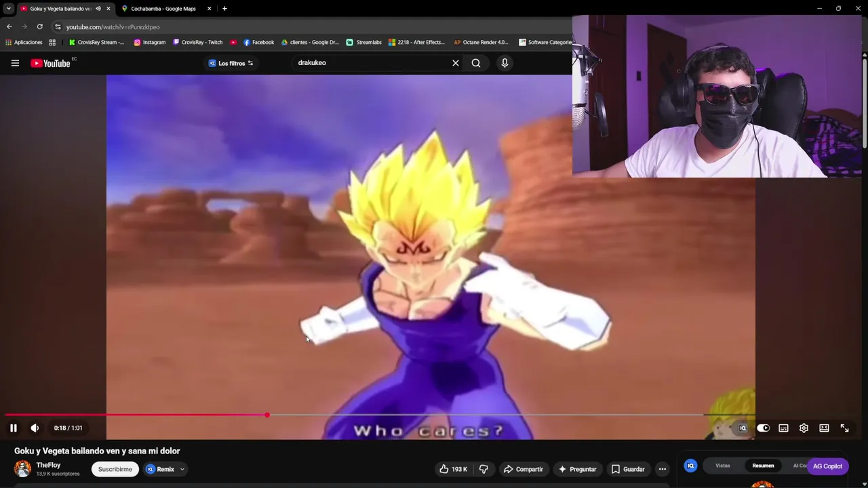868x488 pixels.
Task: Close the Cochabamba Google Maps tab
Action: [x=209, y=9]
